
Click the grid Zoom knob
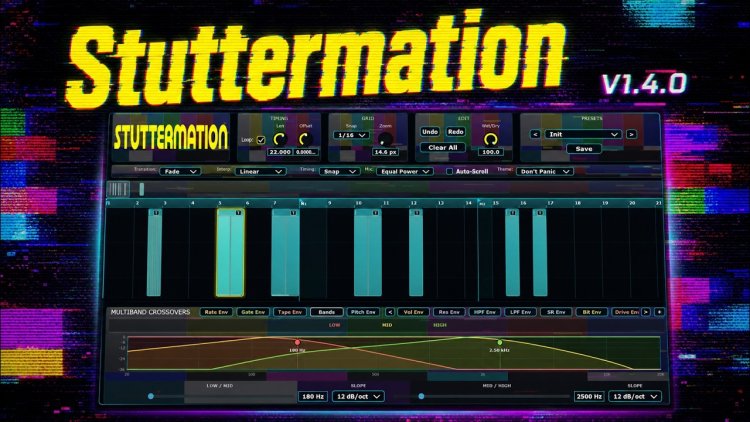(385, 140)
